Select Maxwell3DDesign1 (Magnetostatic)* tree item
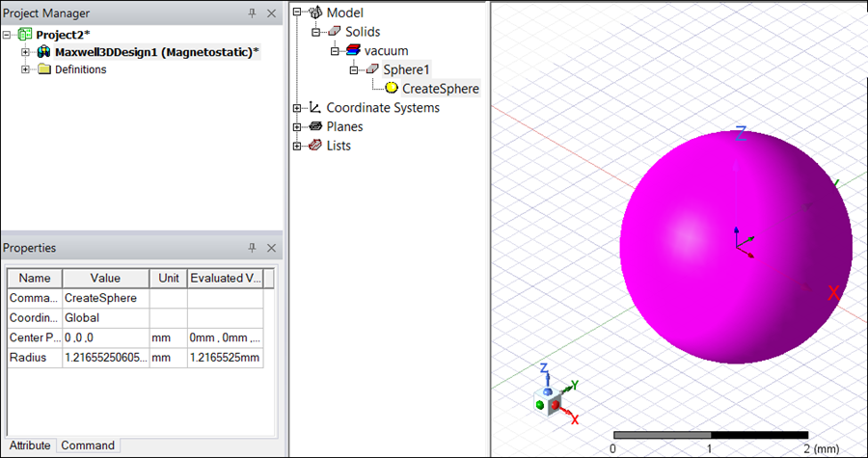Image resolution: width=868 pixels, height=458 pixels. [x=157, y=52]
